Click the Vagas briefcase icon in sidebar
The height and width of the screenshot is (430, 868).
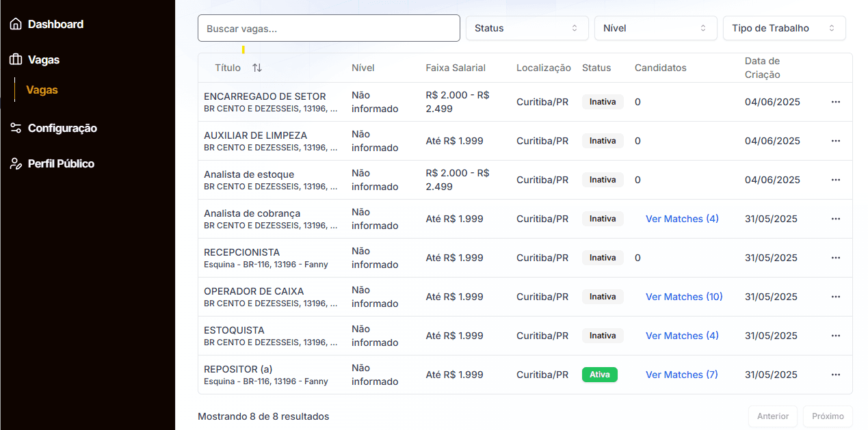[16, 59]
